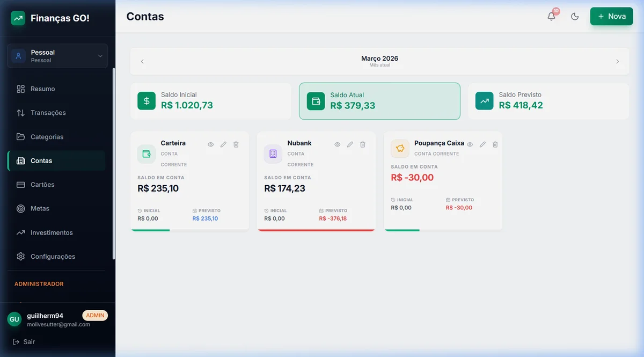Go to the previous month with left chevron
644x357 pixels.
pos(142,61)
